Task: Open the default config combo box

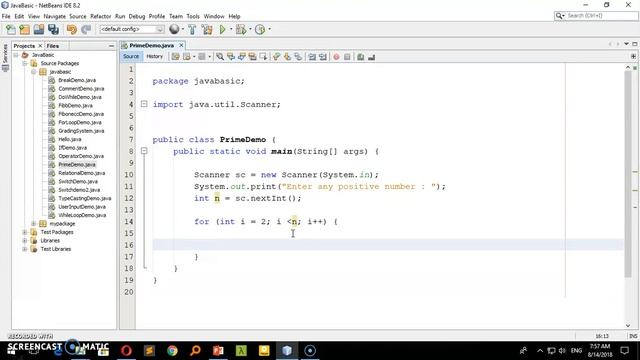Action: click(132, 29)
